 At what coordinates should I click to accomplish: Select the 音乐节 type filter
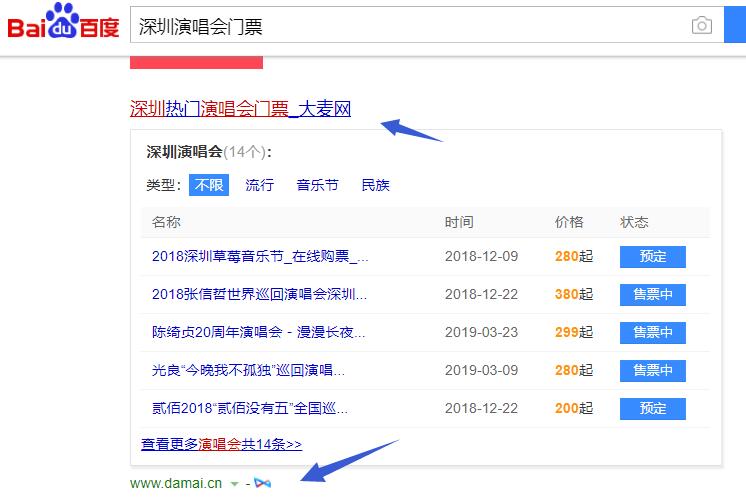[317, 185]
